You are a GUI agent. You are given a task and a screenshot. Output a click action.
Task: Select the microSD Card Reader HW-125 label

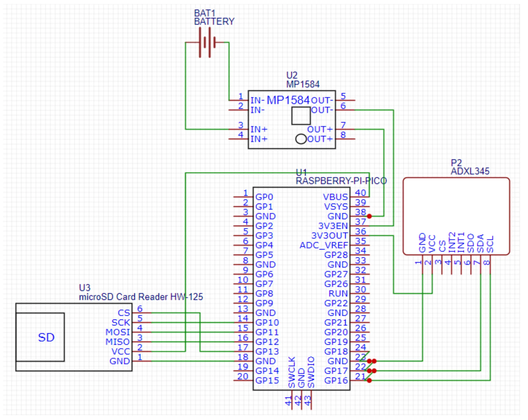(x=141, y=297)
